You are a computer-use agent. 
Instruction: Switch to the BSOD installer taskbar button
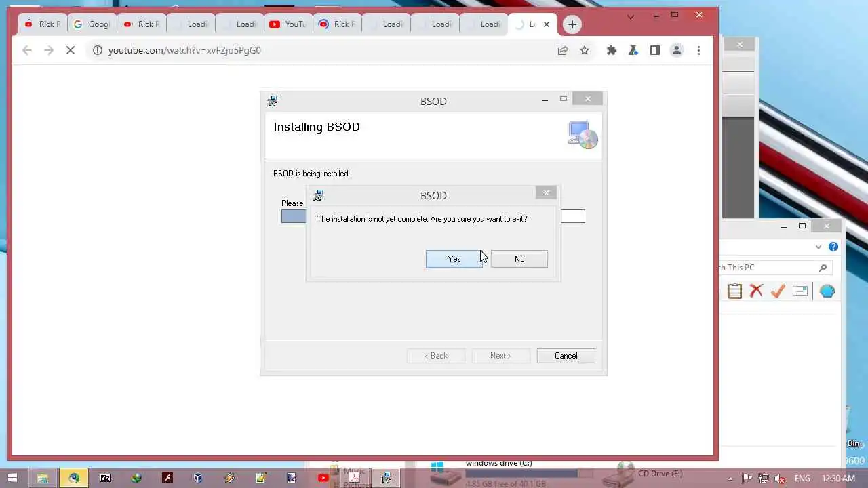(x=386, y=478)
